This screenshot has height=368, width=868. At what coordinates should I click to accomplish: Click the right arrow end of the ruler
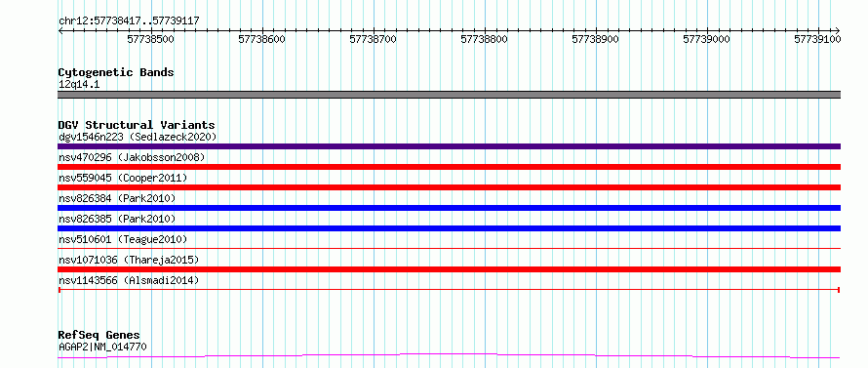pos(838,30)
